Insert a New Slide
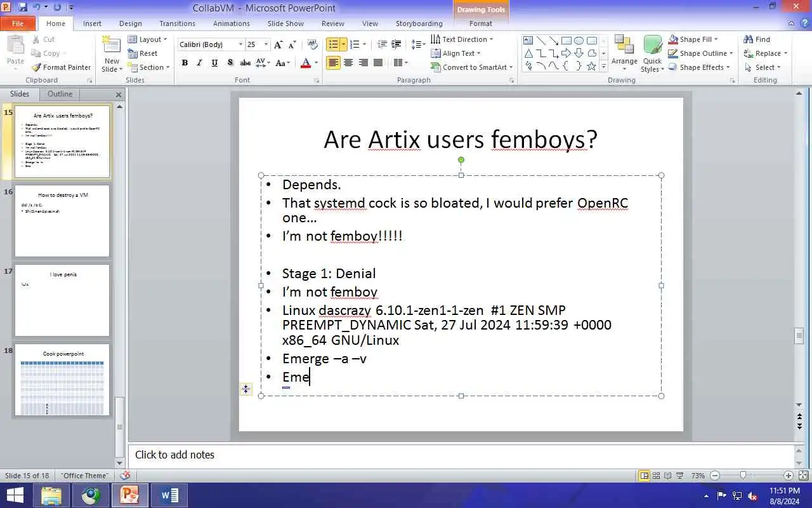Image resolution: width=812 pixels, height=508 pixels. click(x=112, y=53)
